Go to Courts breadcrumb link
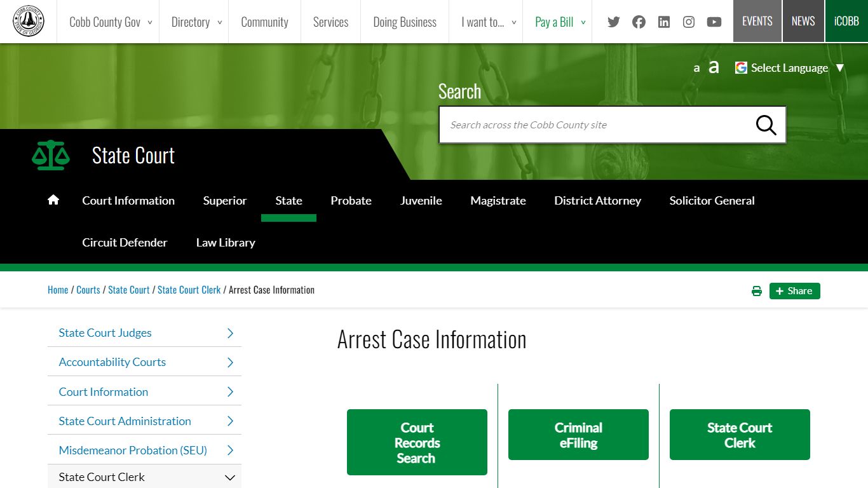 pyautogui.click(x=88, y=290)
